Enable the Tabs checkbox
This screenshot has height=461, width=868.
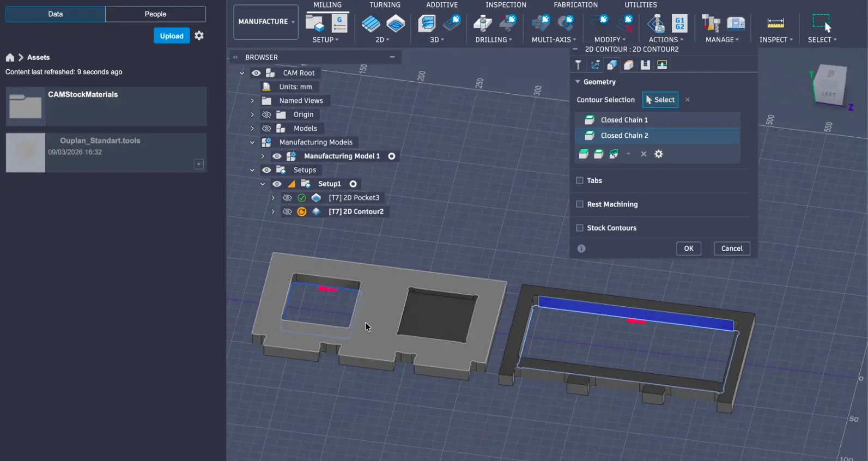click(x=580, y=180)
